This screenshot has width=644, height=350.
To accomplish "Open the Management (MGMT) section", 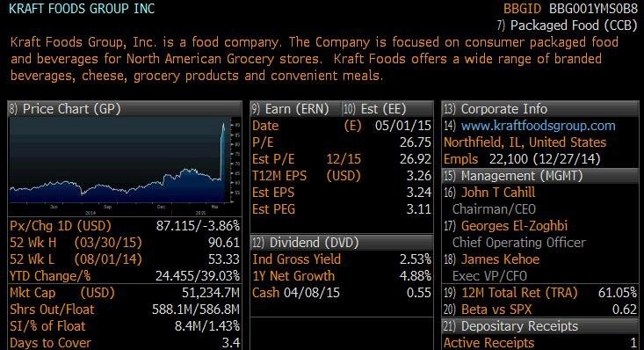I will [x=540, y=176].
